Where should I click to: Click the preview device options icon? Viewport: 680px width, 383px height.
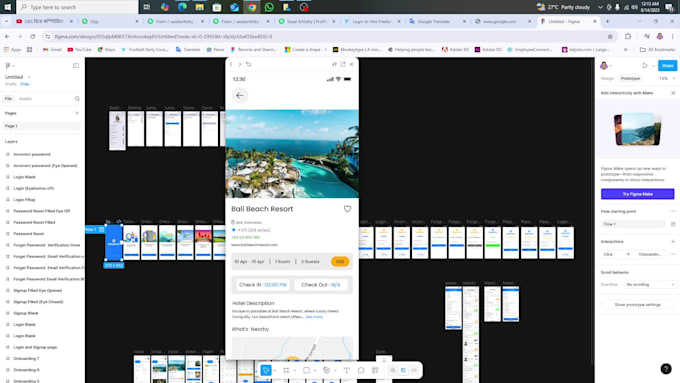334,64
